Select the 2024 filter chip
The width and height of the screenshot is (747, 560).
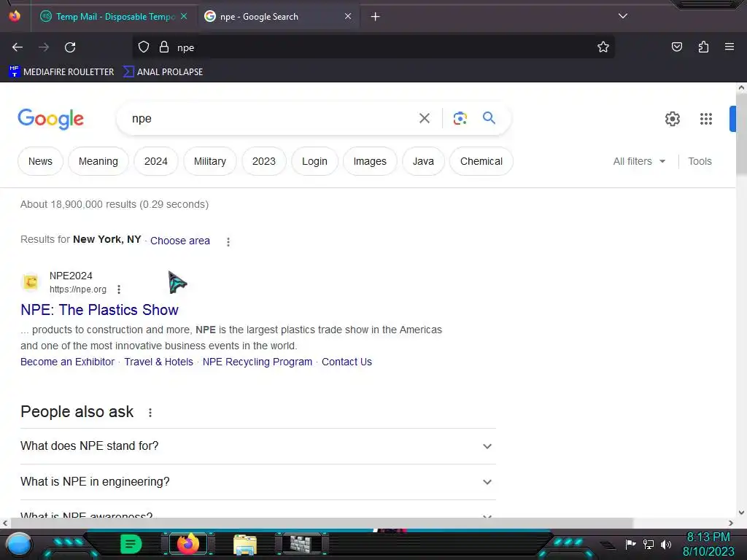156,161
